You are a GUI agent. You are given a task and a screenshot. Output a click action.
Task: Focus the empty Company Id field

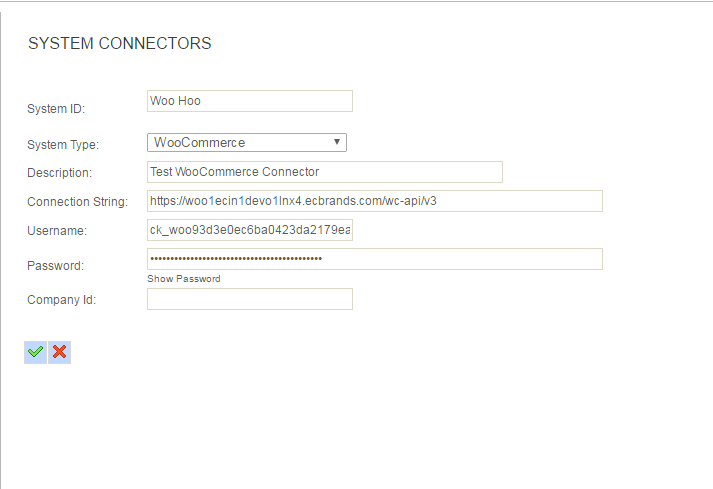pyautogui.click(x=250, y=299)
